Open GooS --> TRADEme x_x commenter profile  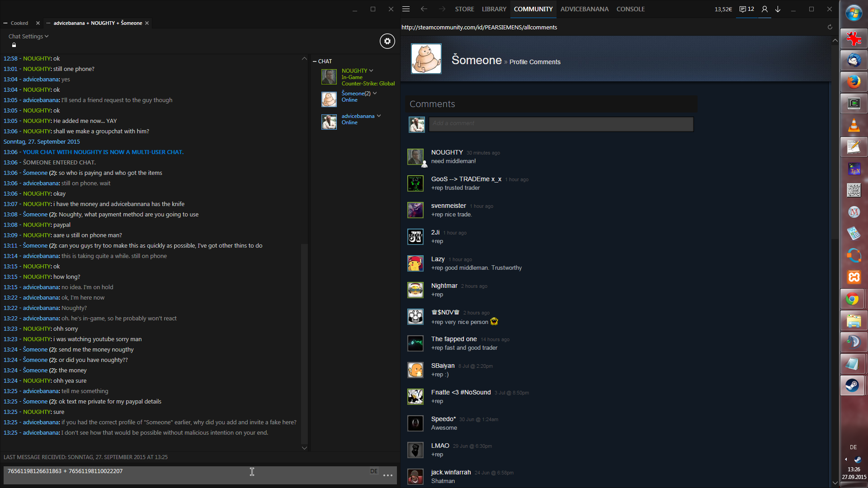click(x=466, y=179)
